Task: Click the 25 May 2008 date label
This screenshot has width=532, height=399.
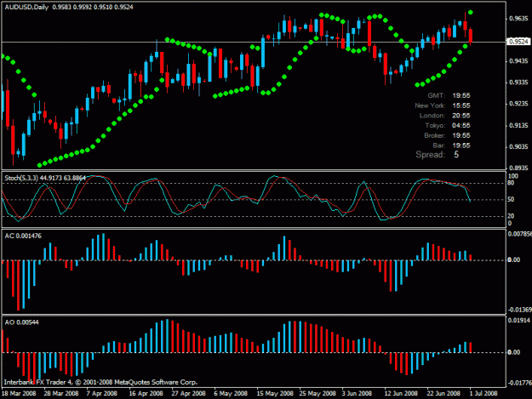Action: [317, 393]
